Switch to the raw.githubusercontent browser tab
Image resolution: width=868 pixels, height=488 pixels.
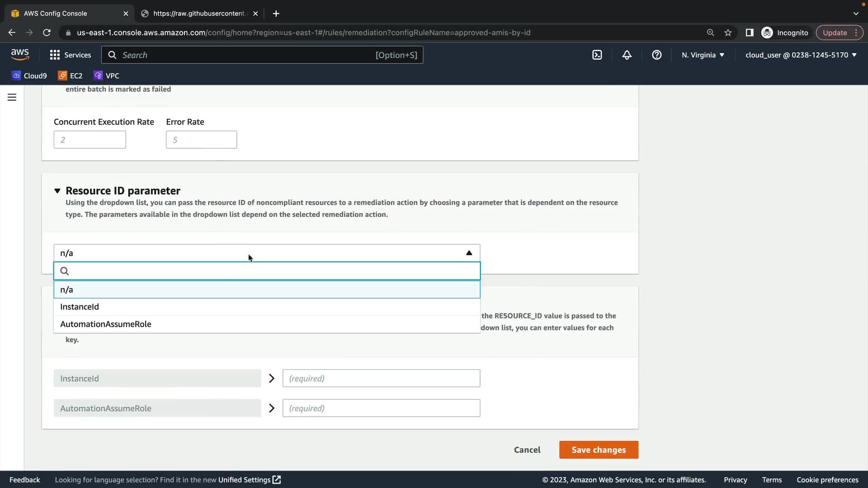pos(199,14)
